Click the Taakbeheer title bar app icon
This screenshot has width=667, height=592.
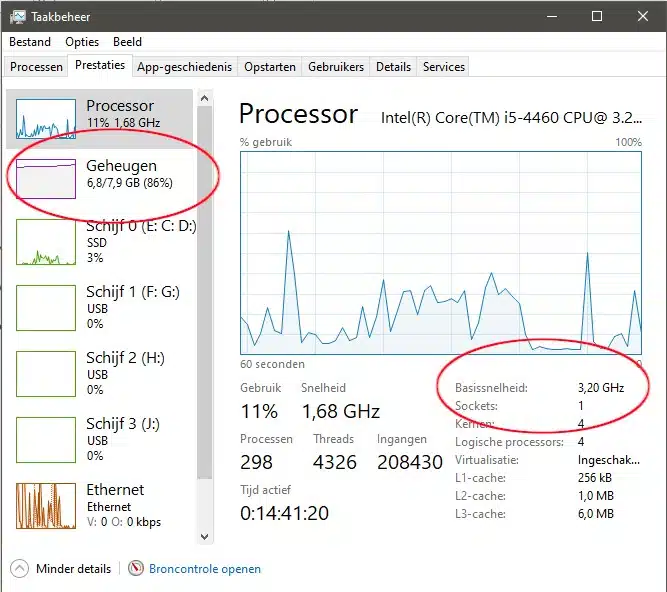tap(17, 16)
